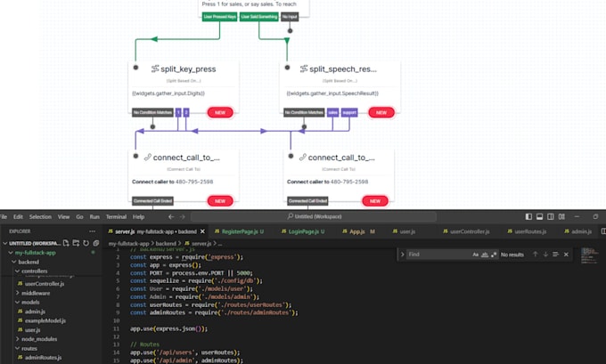Image resolution: width=606 pixels, height=364 pixels.
Task: Collapse my-fullstack-app folder
Action: point(11,253)
